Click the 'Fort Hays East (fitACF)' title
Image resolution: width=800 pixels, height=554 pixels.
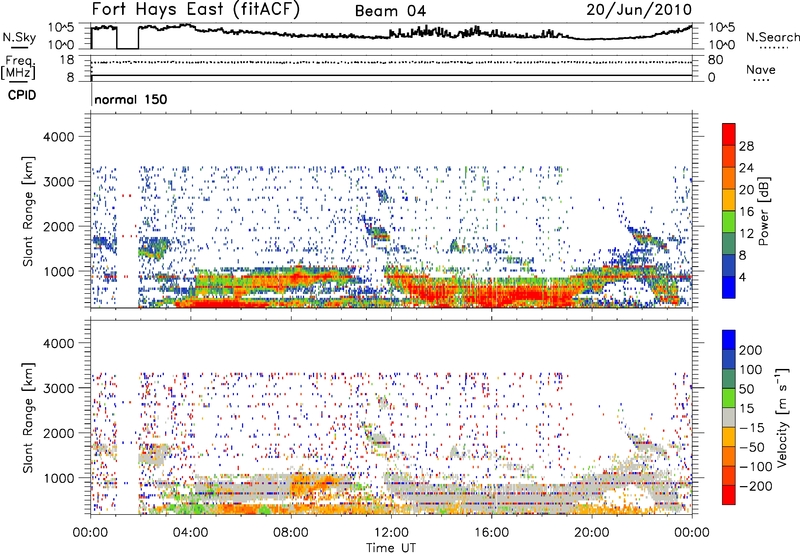pos(196,10)
